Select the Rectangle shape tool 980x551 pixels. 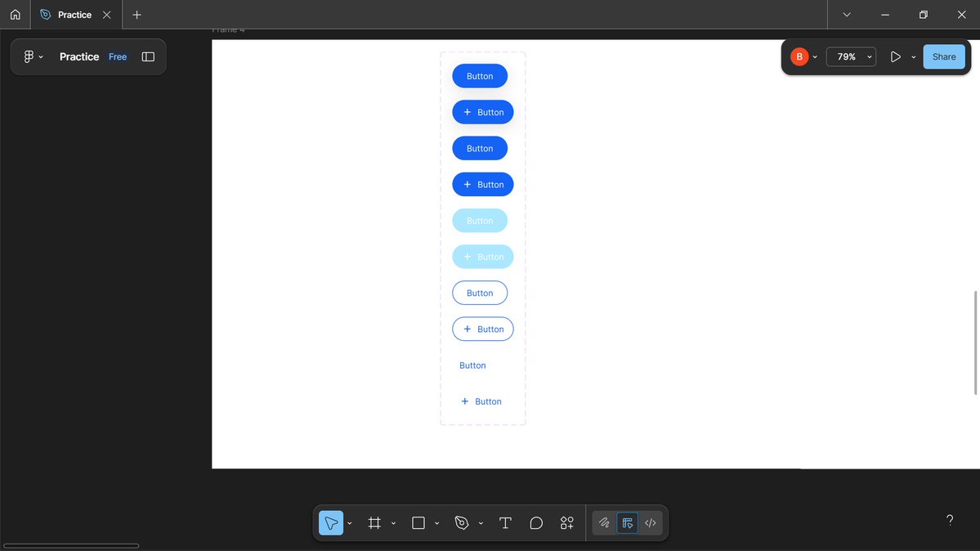418,522
